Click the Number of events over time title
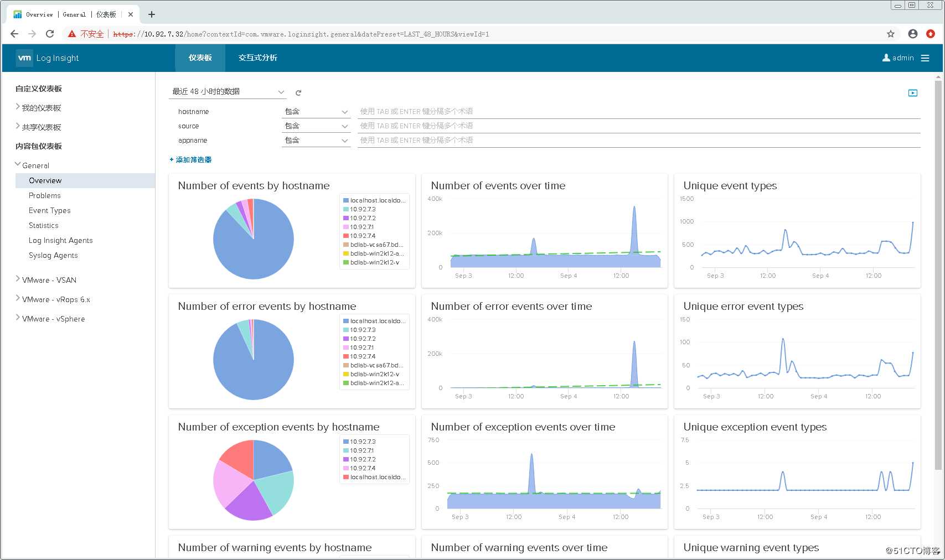 tap(498, 185)
